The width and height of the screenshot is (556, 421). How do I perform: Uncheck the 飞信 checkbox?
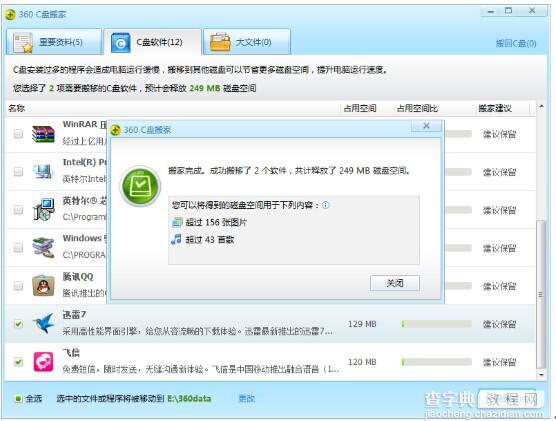click(18, 362)
